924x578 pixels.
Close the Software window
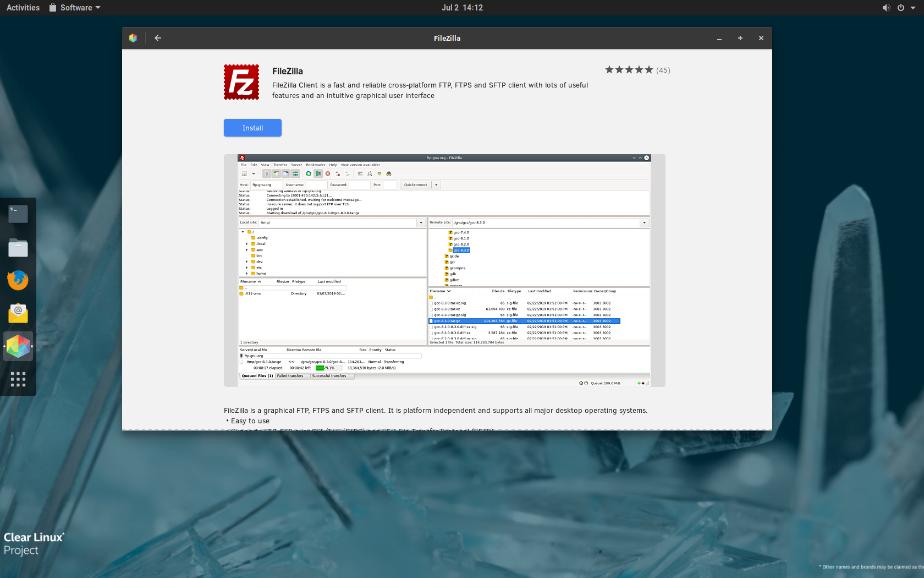(761, 38)
